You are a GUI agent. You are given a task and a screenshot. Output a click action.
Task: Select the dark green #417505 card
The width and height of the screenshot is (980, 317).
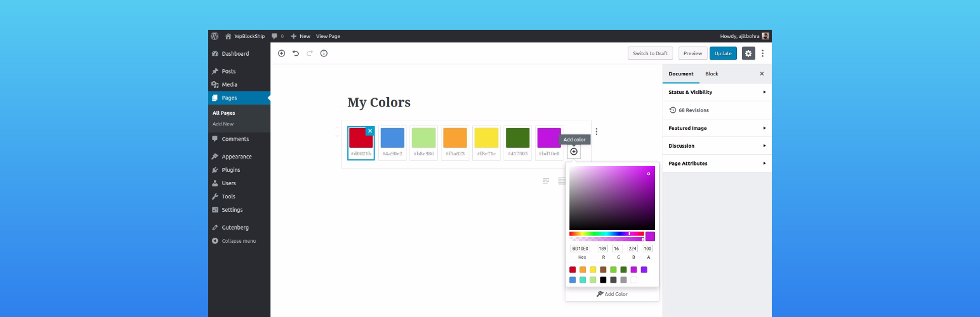(x=517, y=143)
